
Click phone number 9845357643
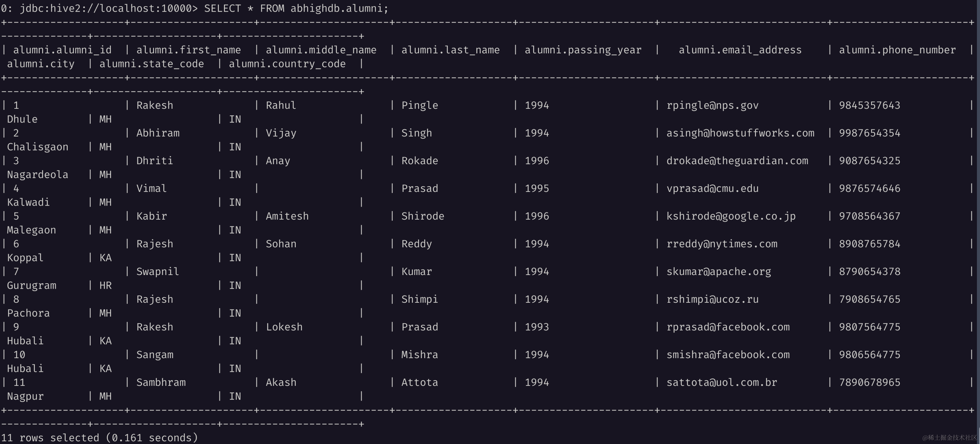pyautogui.click(x=870, y=105)
